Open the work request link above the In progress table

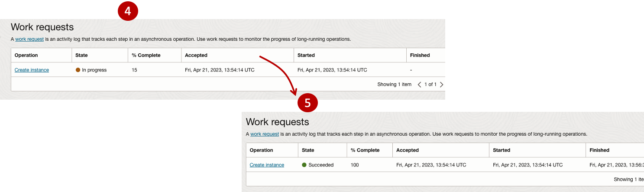point(29,39)
